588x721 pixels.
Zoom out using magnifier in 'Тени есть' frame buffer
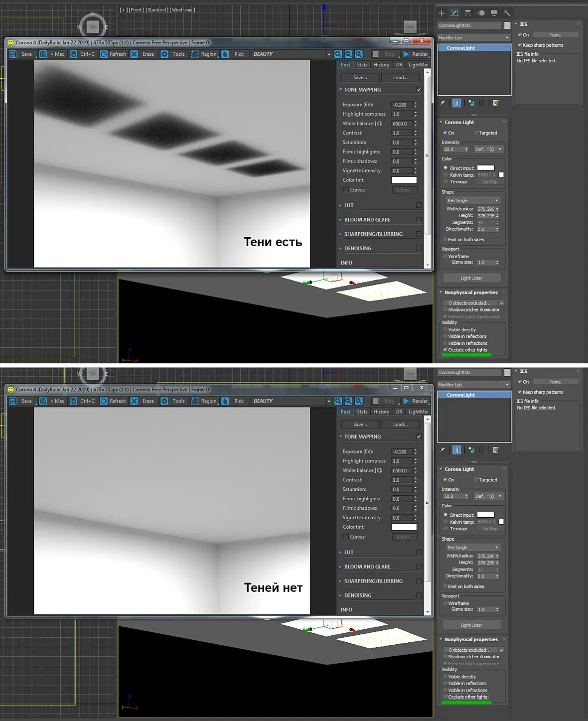tap(348, 54)
